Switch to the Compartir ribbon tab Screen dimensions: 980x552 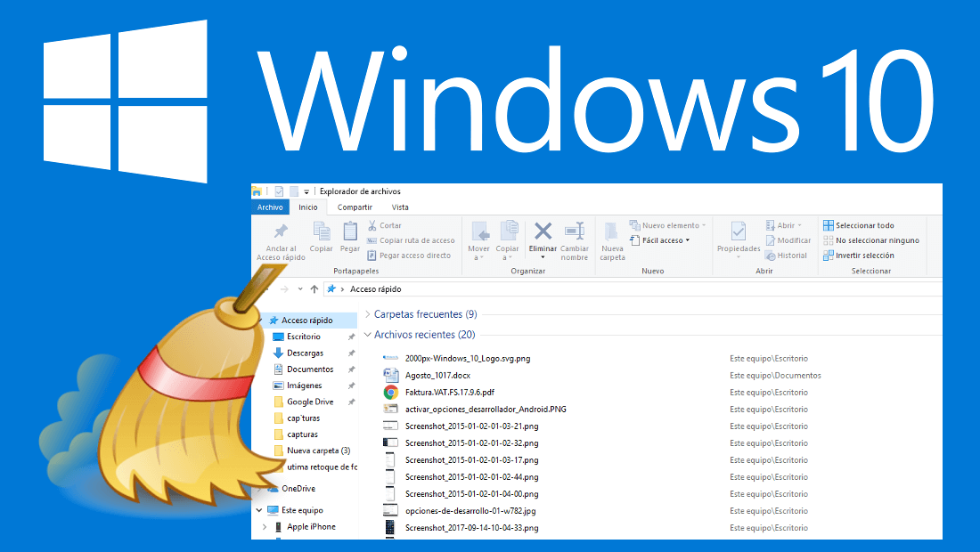coord(355,207)
